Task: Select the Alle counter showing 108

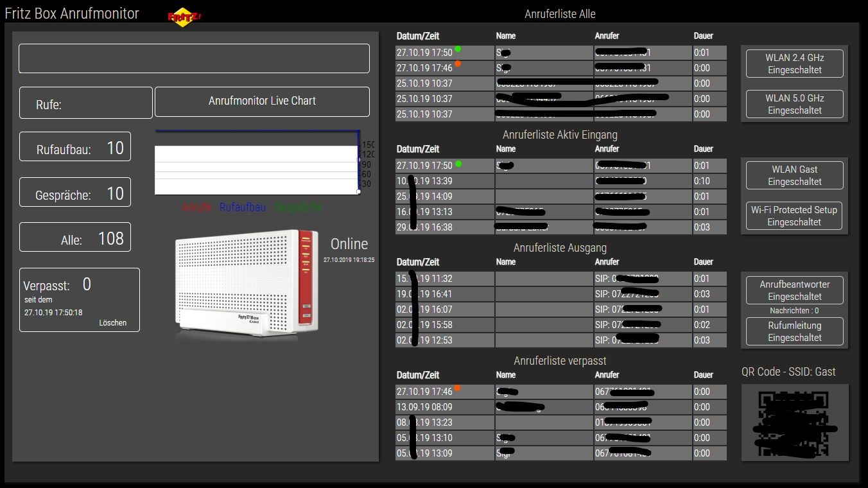Action: [75, 237]
